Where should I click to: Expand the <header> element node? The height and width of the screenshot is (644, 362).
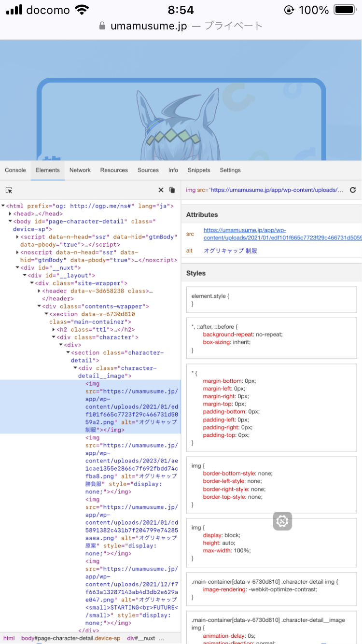point(39,291)
